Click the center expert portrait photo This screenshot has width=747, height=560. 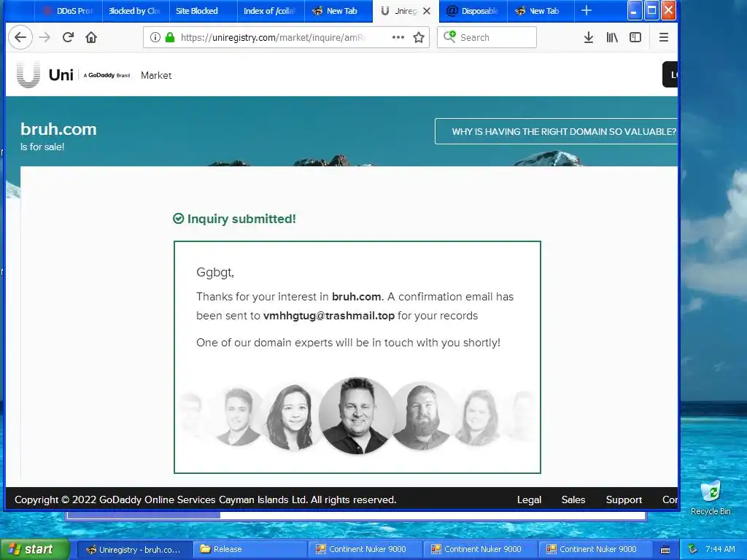[356, 415]
